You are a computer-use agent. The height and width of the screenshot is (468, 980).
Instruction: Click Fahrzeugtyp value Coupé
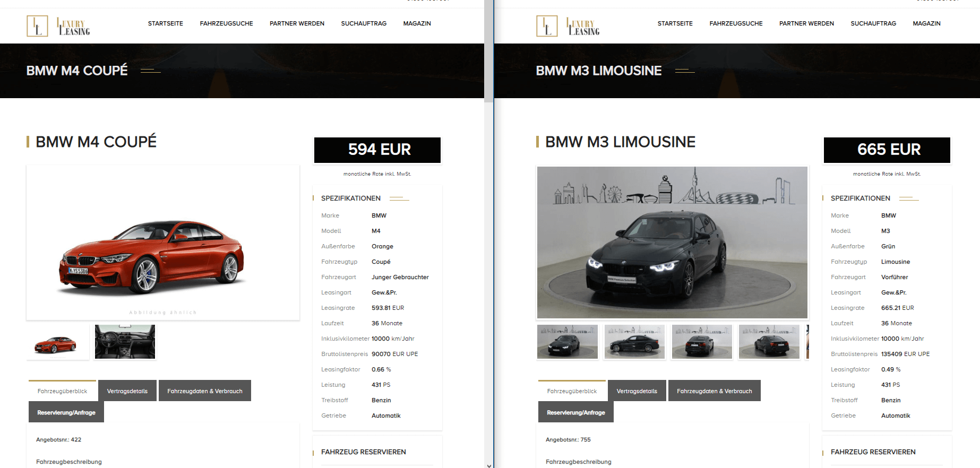(381, 262)
